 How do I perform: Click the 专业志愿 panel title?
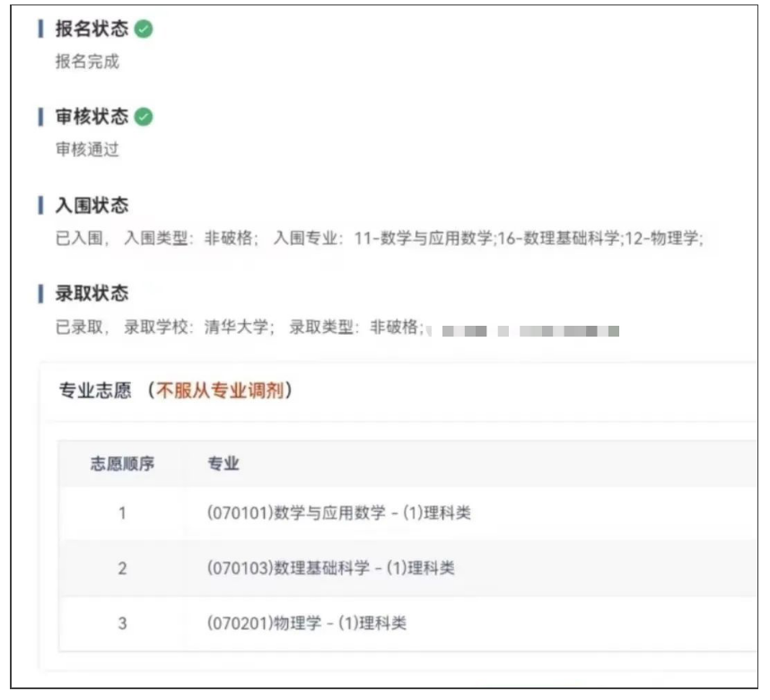(95, 390)
